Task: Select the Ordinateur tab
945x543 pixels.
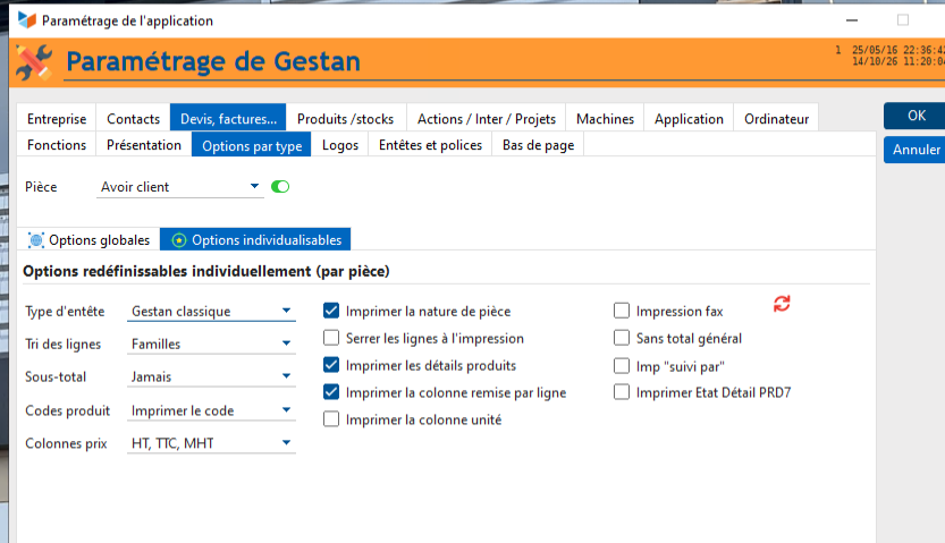Action: tap(776, 119)
